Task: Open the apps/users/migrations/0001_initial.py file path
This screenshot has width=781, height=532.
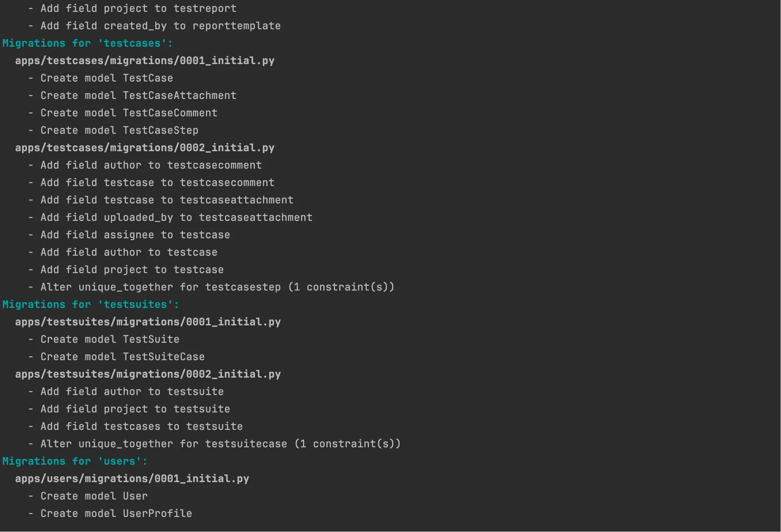Action: tap(132, 479)
